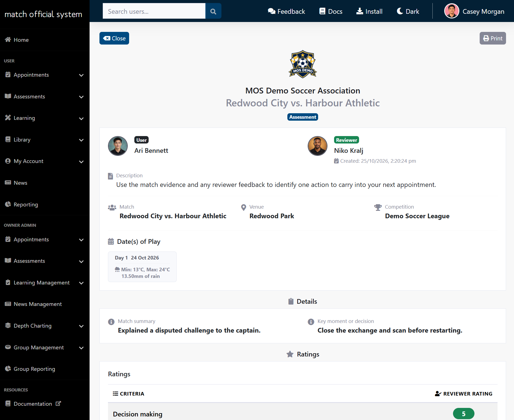Click the calendar icon beside Date(s) of Play

111,242
